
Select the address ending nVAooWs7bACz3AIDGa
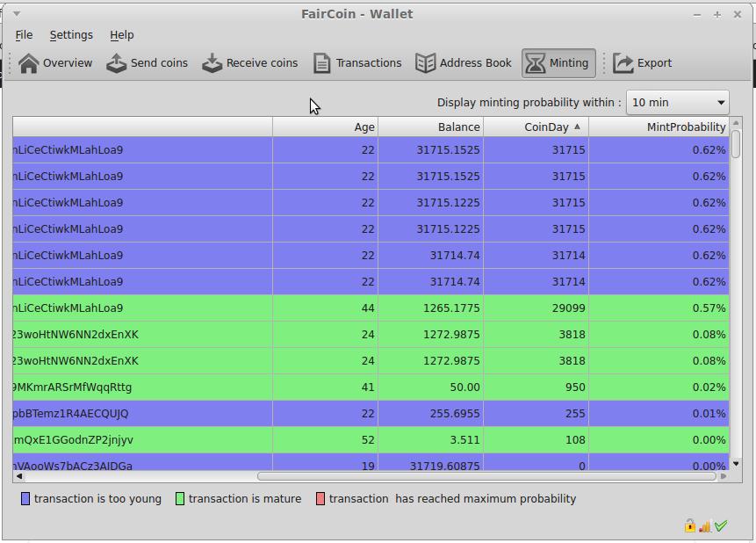coord(143,462)
